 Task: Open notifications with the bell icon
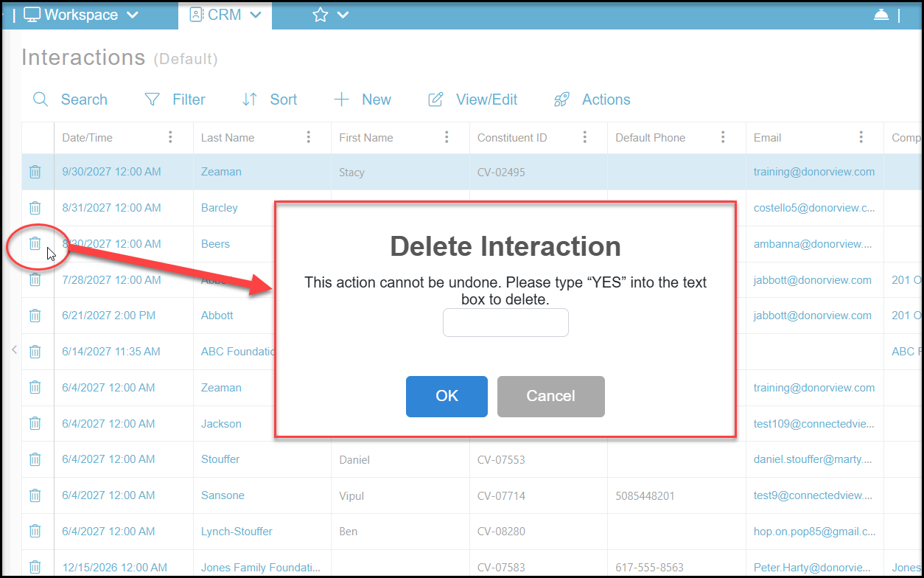click(881, 14)
